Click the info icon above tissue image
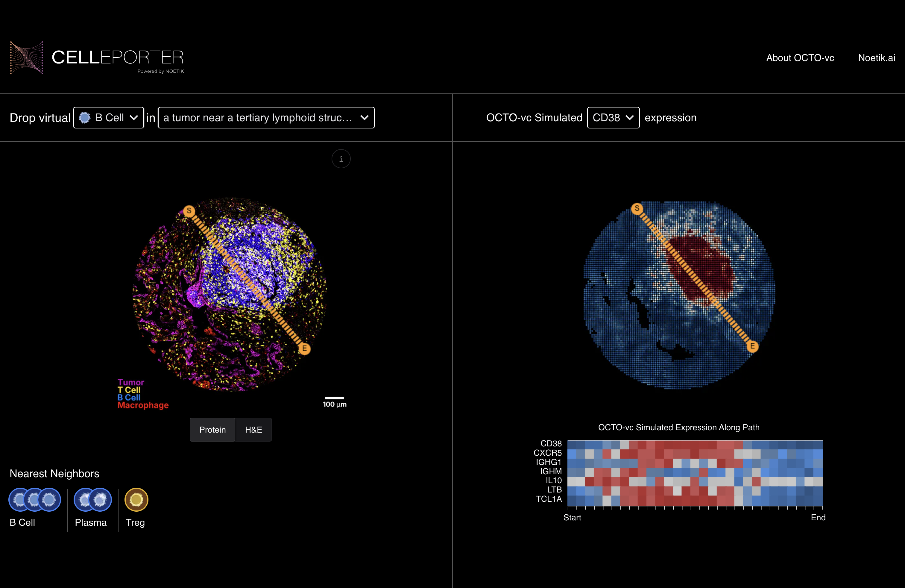Viewport: 905px width, 588px height. [341, 159]
